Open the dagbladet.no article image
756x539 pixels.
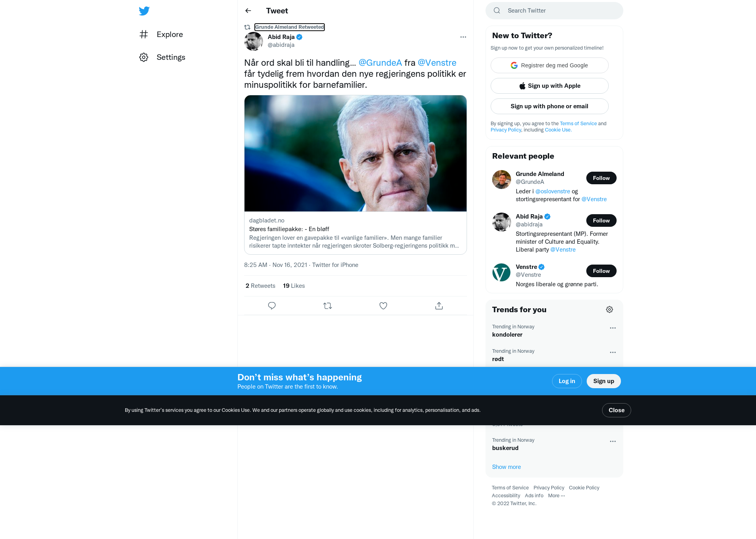(356, 153)
